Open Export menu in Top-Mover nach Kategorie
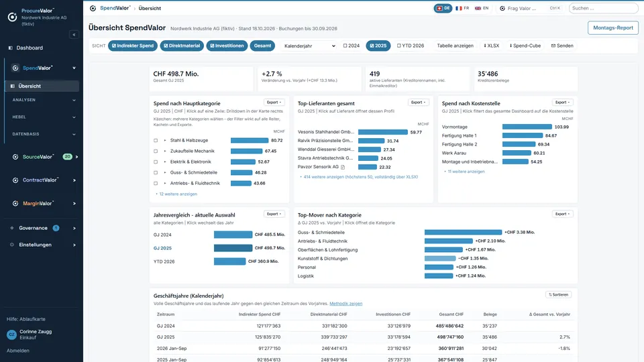Screen dimensions: 644x362 [x=562, y=214]
